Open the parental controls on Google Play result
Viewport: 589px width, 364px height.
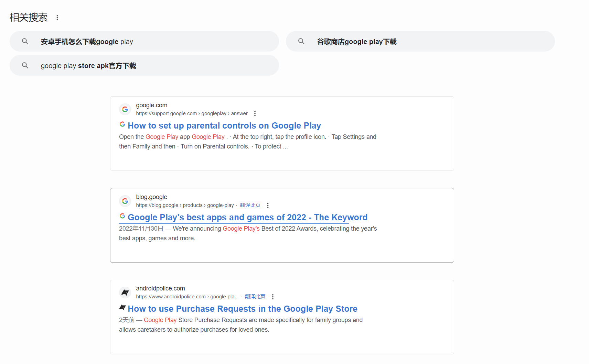[224, 125]
